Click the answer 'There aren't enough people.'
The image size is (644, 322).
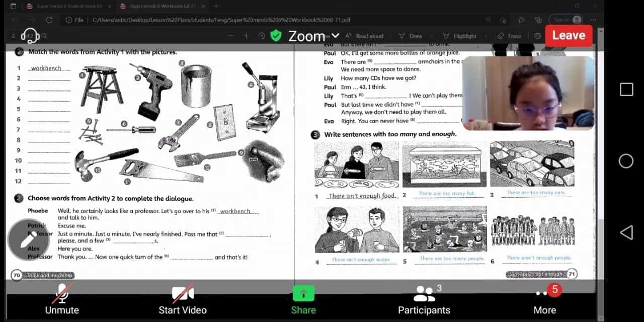click(x=539, y=258)
